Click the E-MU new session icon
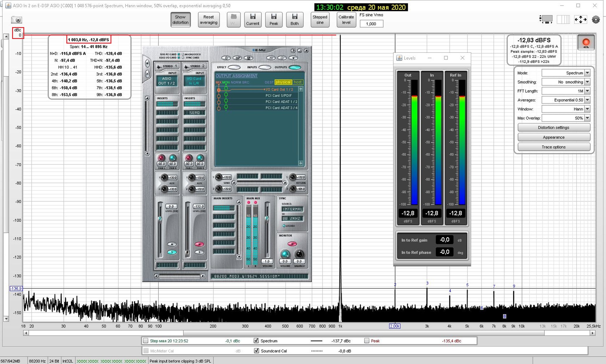 coord(226,58)
